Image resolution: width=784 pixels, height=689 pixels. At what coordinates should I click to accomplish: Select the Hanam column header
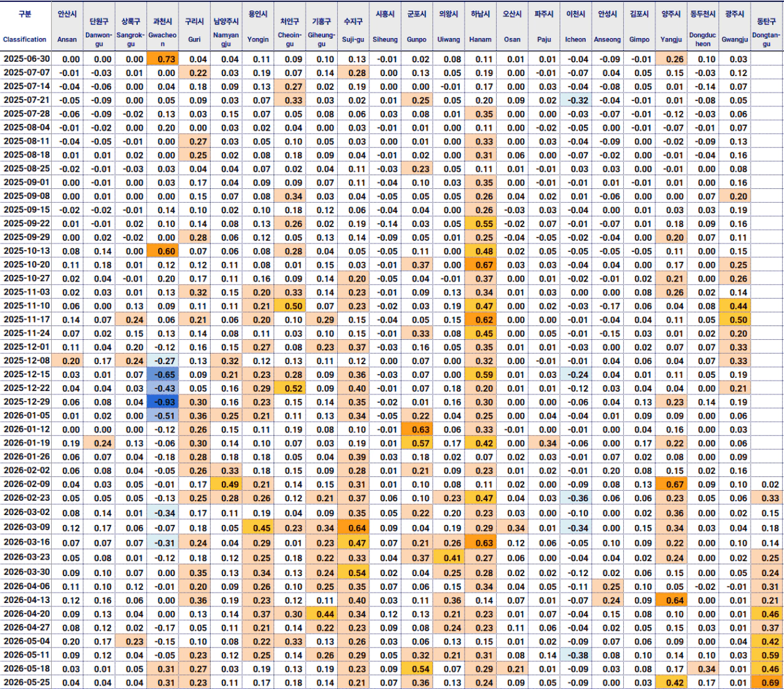coord(480,26)
